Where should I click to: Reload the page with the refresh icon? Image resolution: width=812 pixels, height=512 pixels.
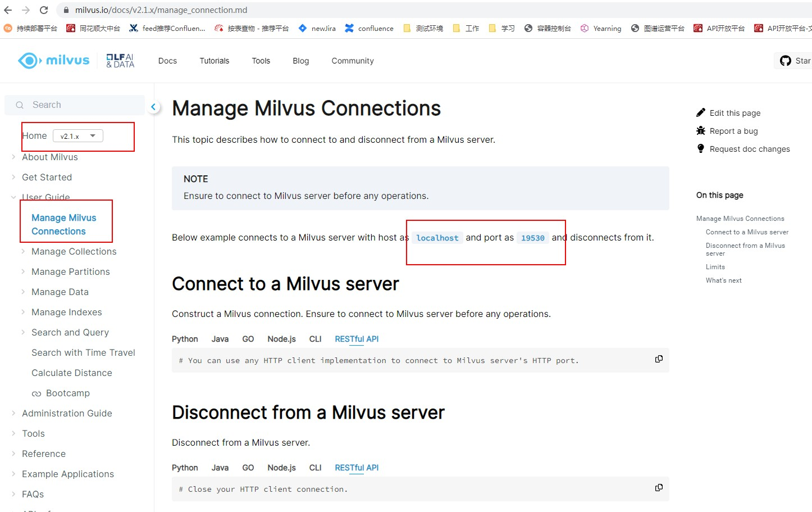pos(44,10)
